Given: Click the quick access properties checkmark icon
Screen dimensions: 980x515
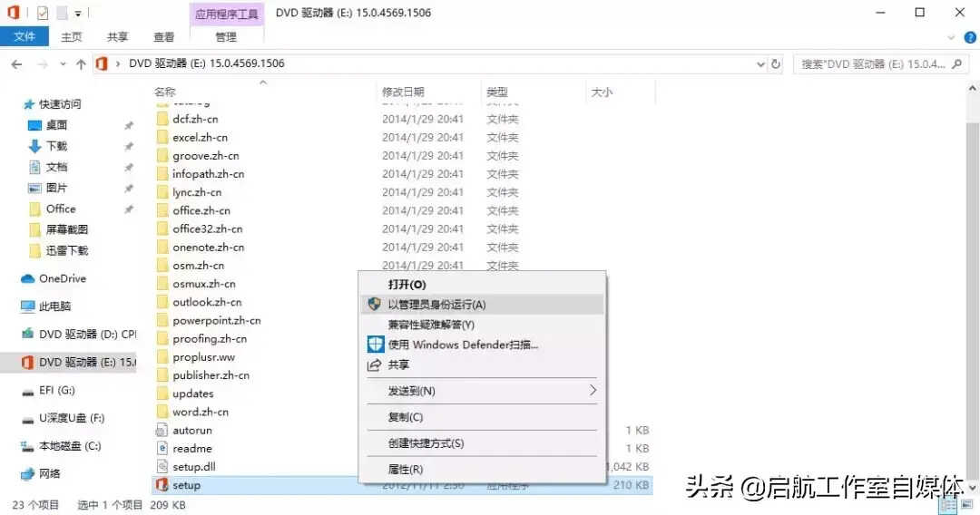Looking at the screenshot, I should click(43, 13).
